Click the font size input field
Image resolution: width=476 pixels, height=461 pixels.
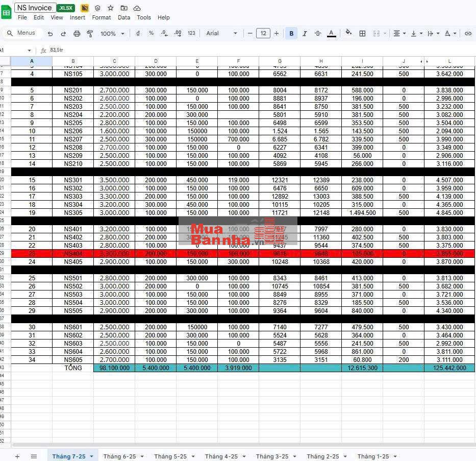pyautogui.click(x=263, y=34)
